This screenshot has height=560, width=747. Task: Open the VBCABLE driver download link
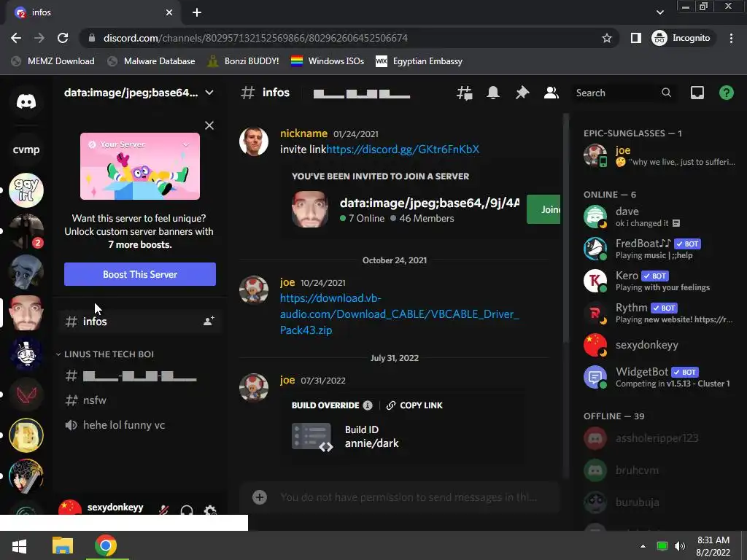tap(399, 314)
